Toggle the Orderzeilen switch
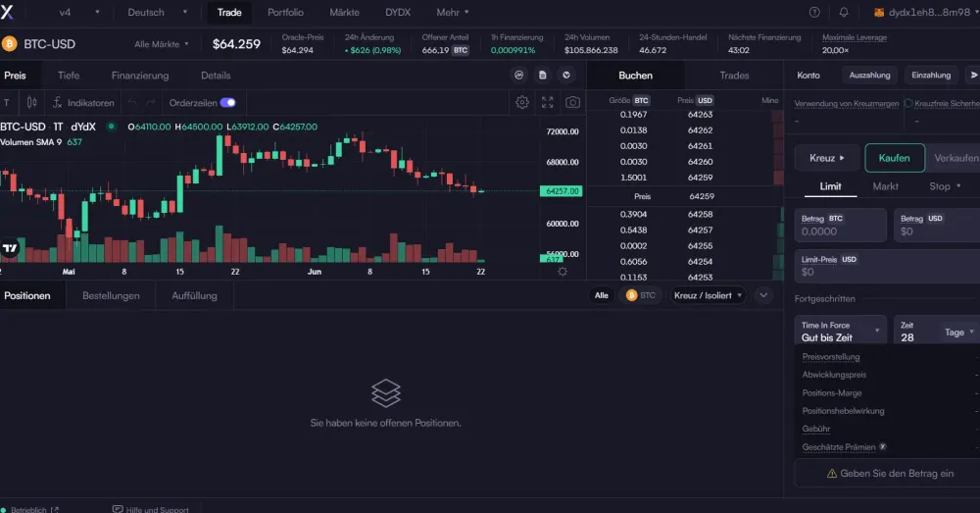 click(227, 103)
